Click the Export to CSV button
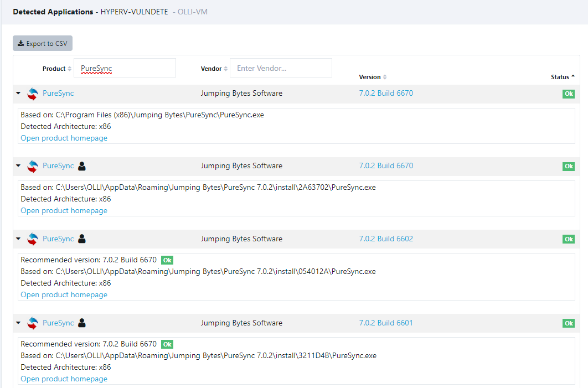 [x=43, y=44]
